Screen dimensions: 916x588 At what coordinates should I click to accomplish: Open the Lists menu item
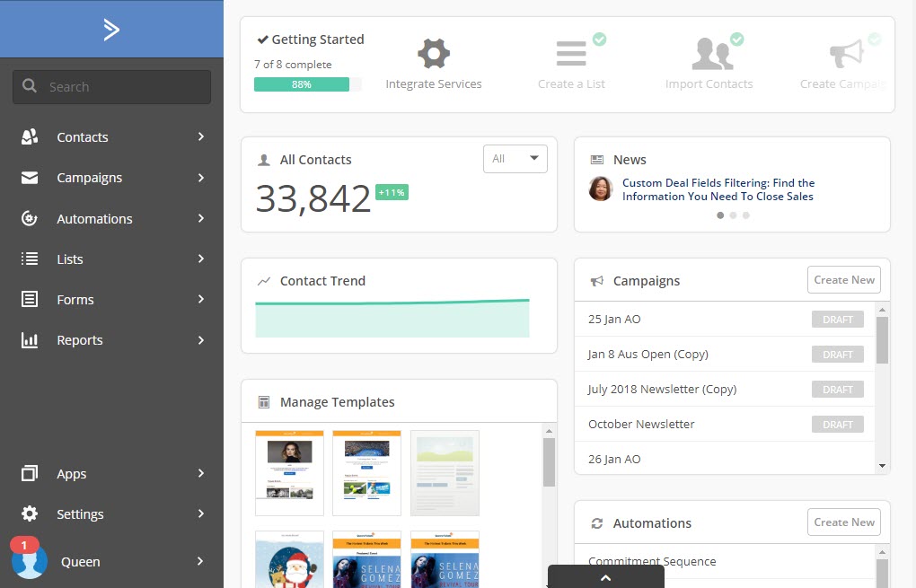pos(70,259)
